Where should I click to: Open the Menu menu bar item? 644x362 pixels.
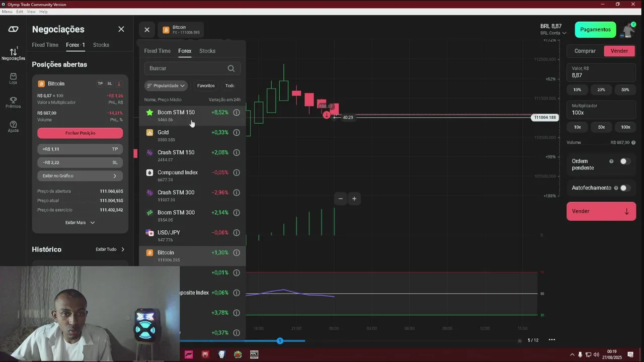click(x=7, y=12)
